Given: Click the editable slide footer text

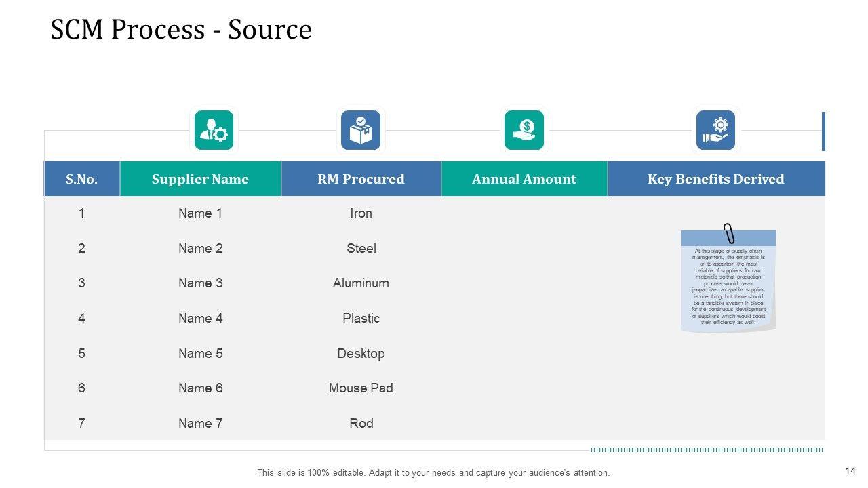Looking at the screenshot, I should coord(433,473).
